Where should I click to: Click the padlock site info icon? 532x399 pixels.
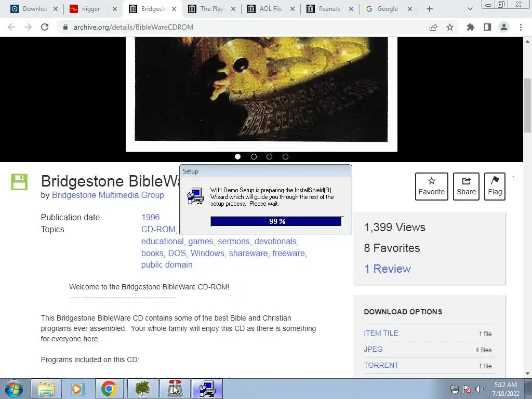coord(65,27)
